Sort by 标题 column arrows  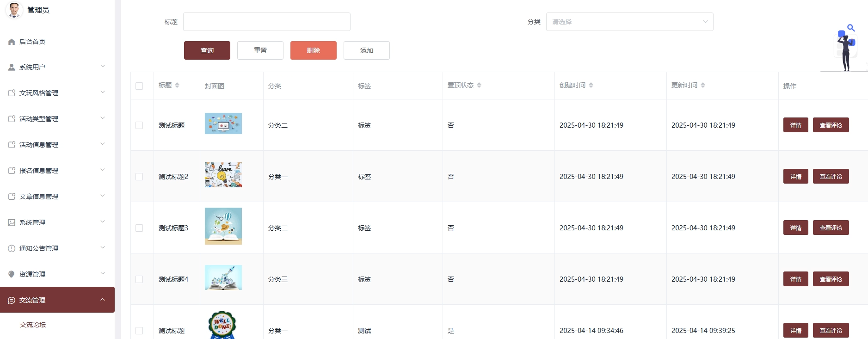[x=177, y=85]
